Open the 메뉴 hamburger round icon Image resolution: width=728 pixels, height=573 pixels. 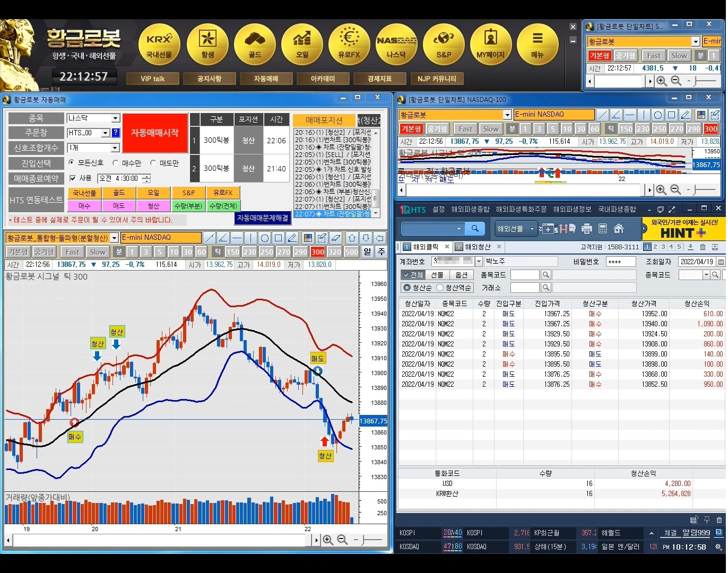click(x=538, y=45)
